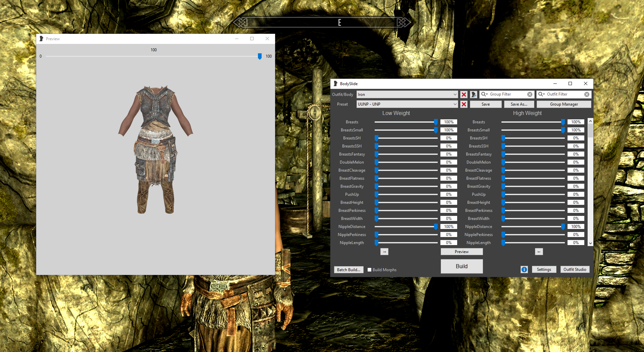Clear the Outfit Filter field
Viewport: 644px width, 352px height.
587,95
